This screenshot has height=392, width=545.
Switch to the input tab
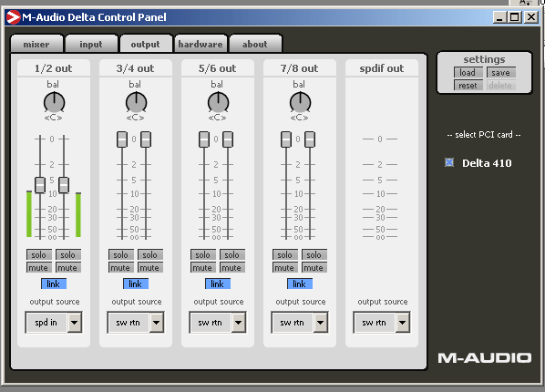coord(91,44)
